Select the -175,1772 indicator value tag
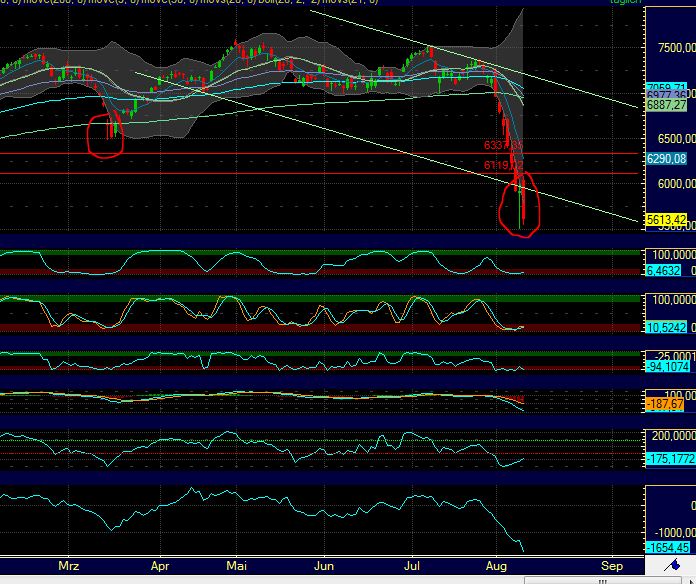The image size is (696, 584). point(670,458)
